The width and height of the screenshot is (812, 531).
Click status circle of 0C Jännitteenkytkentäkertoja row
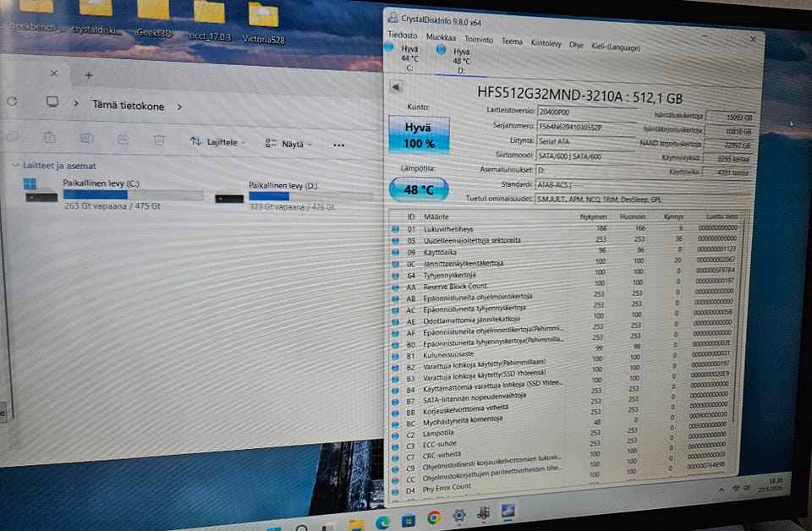396,264
